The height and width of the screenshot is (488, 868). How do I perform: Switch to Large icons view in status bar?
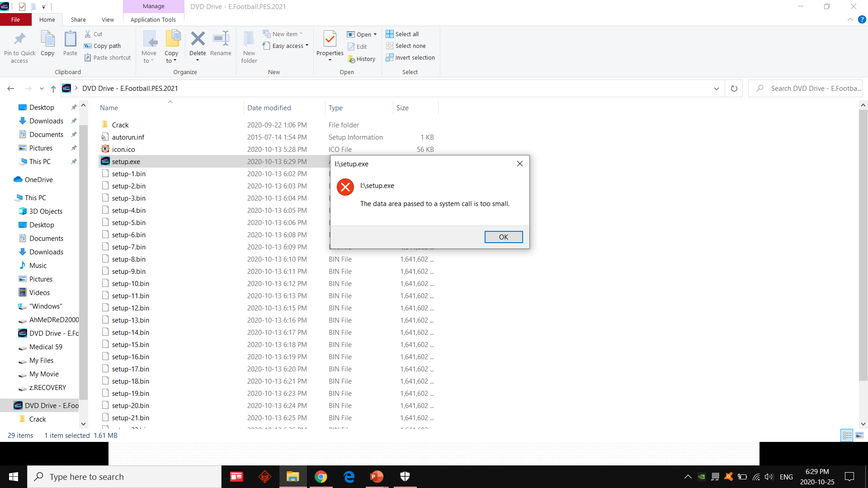pyautogui.click(x=859, y=435)
